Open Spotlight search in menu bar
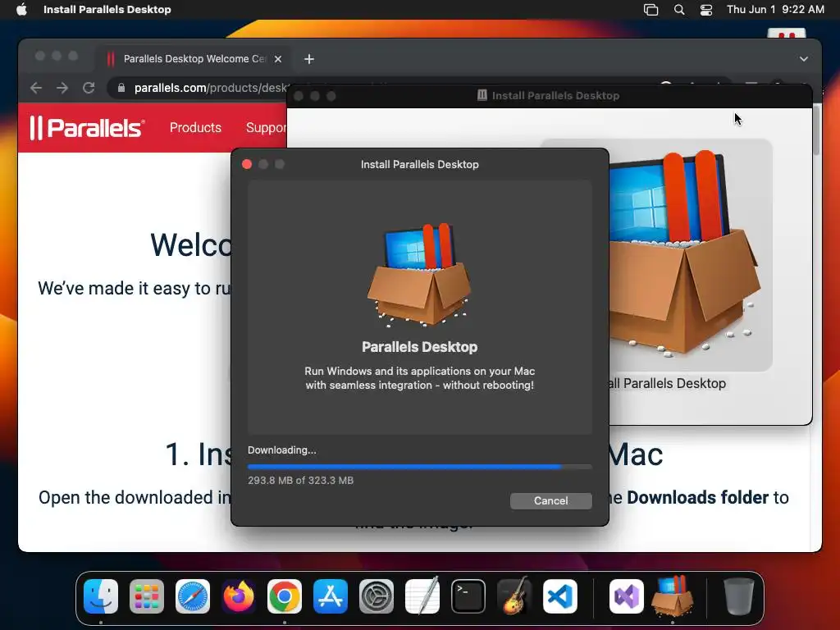Viewport: 840px width, 630px height. [678, 10]
